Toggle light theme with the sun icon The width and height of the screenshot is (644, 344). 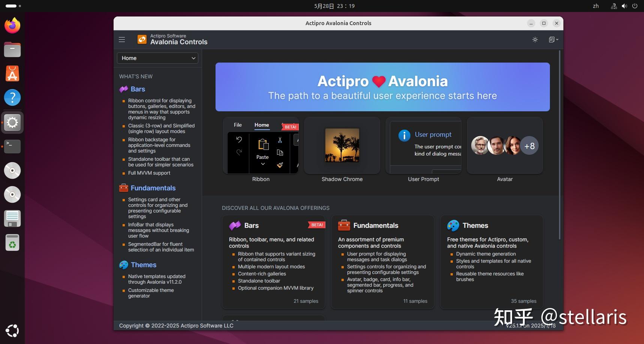[535, 39]
